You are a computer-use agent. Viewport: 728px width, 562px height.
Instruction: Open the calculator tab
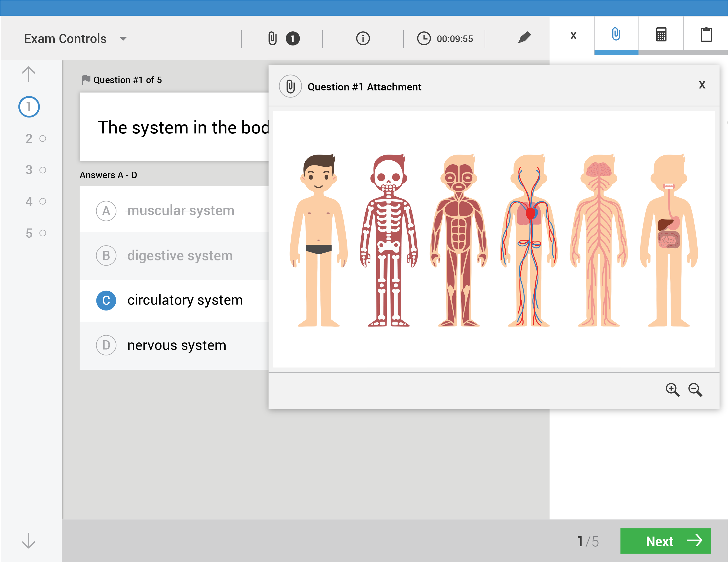(x=661, y=35)
